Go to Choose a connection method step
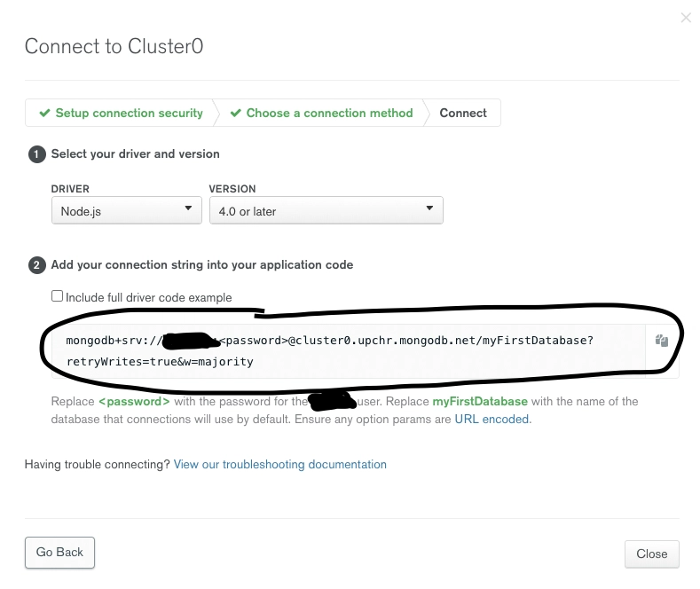 pyautogui.click(x=321, y=113)
